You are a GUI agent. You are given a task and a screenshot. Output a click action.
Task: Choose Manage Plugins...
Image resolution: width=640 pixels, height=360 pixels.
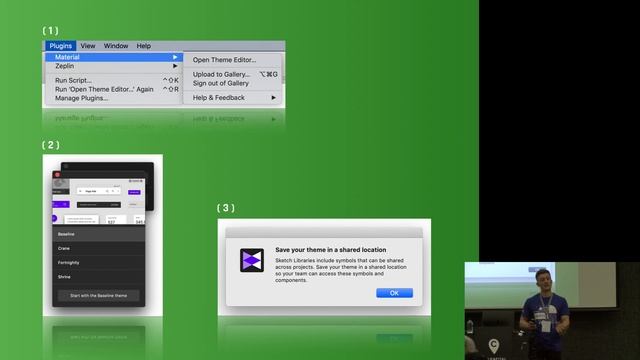pos(113,98)
